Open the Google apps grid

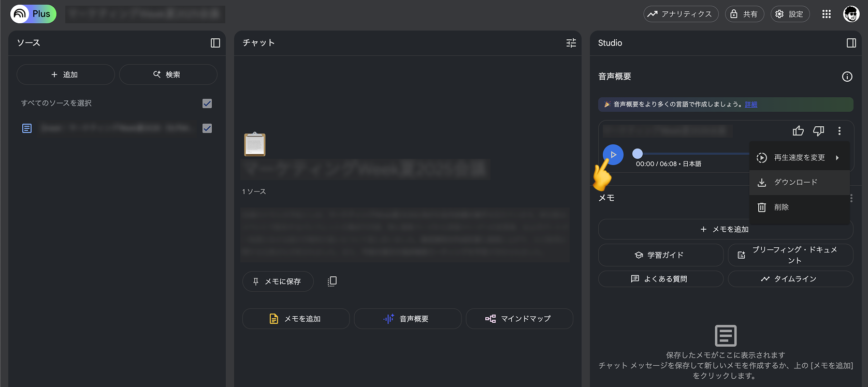click(x=827, y=14)
